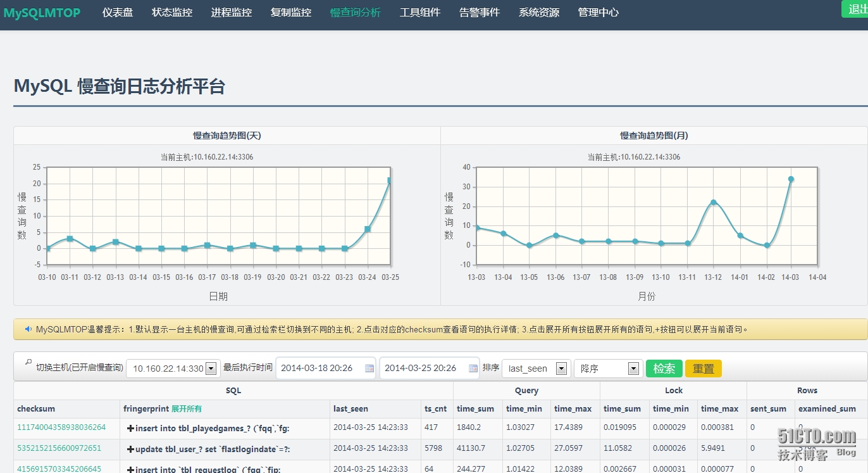
Task: Open the 慢查询分析 menu
Action: [356, 13]
